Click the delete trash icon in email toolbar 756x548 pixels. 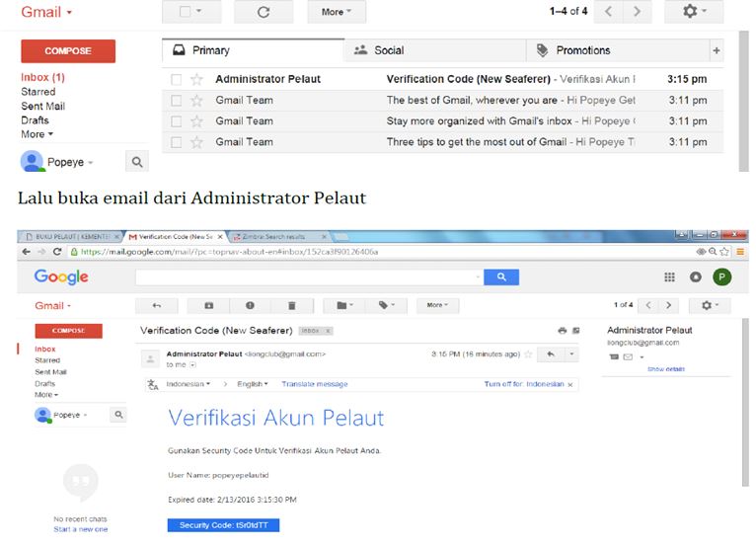click(292, 306)
